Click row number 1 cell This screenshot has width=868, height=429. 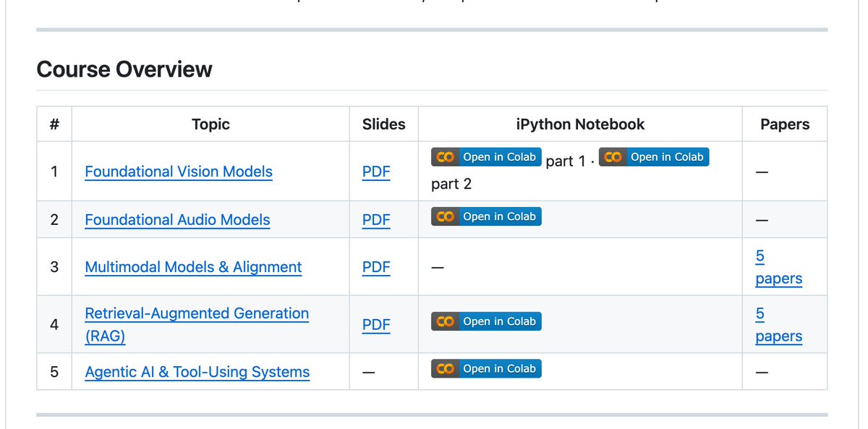click(54, 171)
